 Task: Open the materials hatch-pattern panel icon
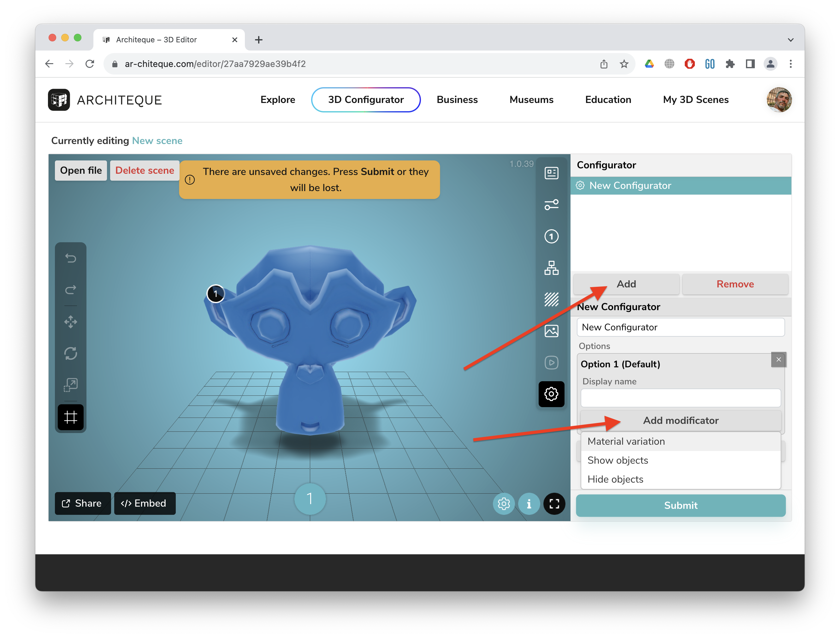click(551, 299)
